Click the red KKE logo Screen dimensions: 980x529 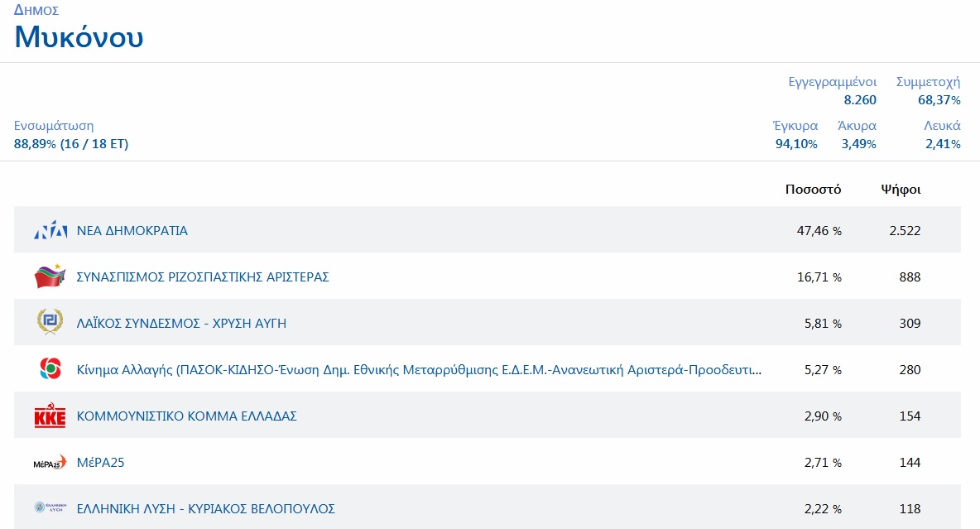(x=50, y=416)
